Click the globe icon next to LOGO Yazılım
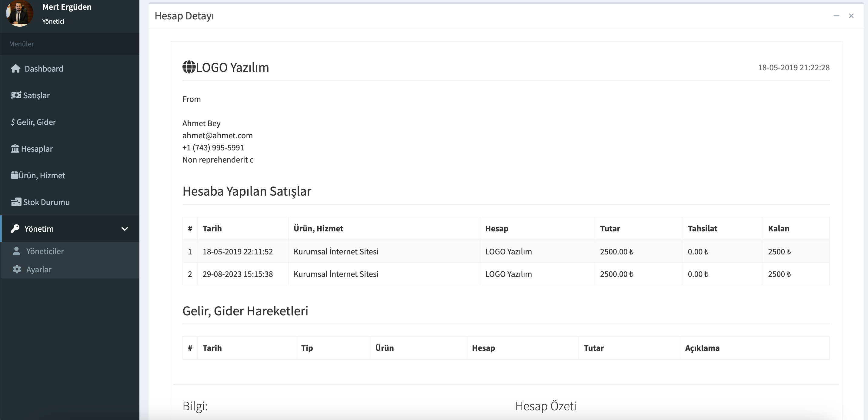This screenshot has height=420, width=868. click(x=189, y=67)
